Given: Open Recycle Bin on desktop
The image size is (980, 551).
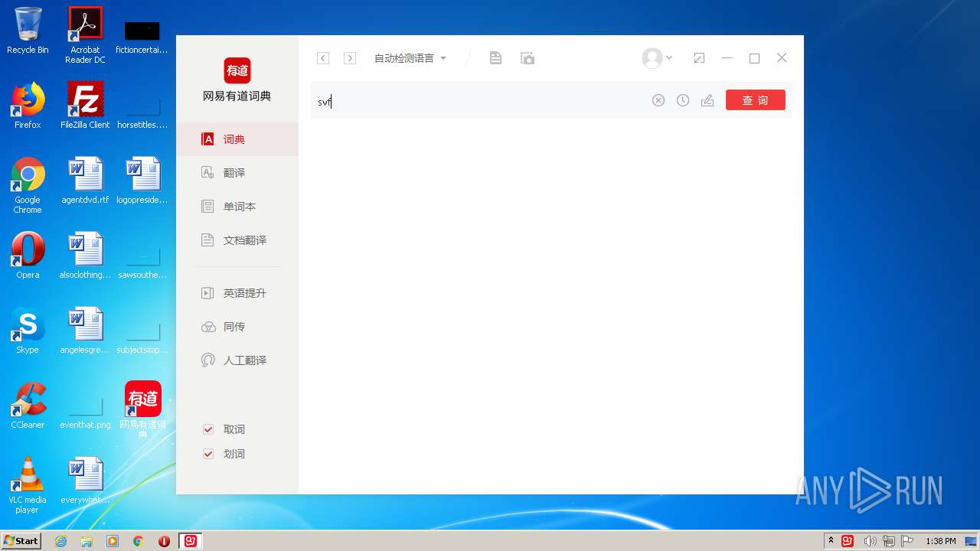Looking at the screenshot, I should (x=28, y=31).
